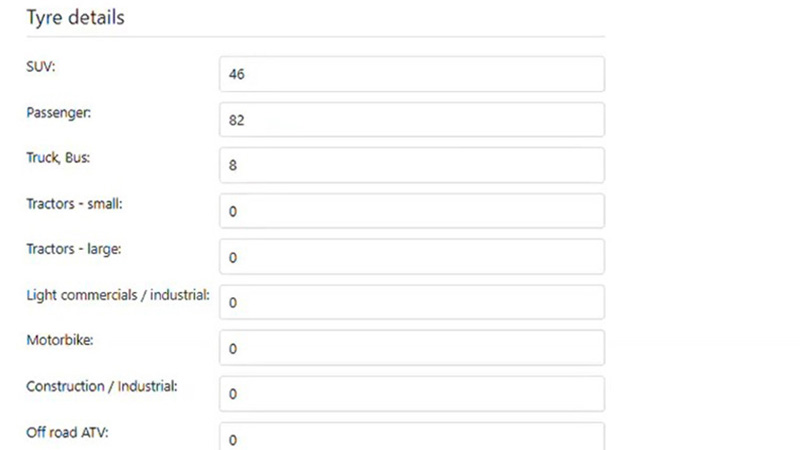The width and height of the screenshot is (800, 450).
Task: Click the Construction / Industrial input field
Action: click(411, 394)
